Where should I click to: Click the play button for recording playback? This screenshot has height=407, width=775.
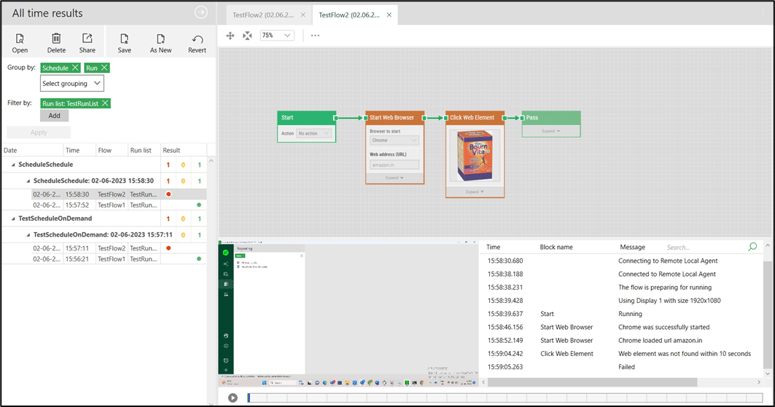tap(232, 398)
